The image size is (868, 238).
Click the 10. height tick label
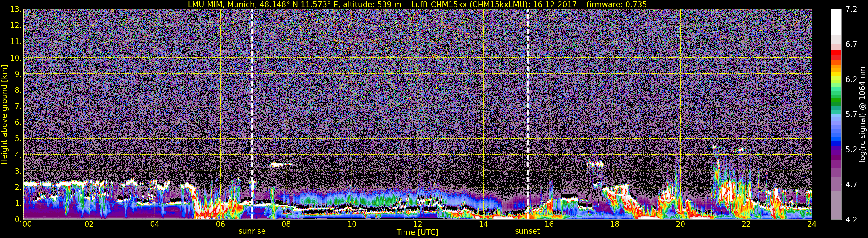pos(16,58)
